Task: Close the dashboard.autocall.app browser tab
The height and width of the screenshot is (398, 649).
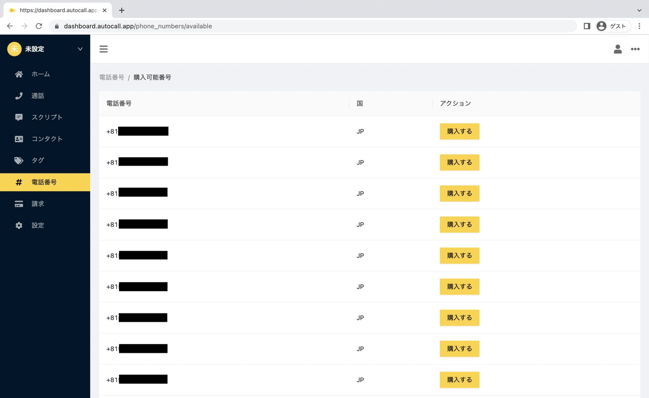Action: pos(104,10)
